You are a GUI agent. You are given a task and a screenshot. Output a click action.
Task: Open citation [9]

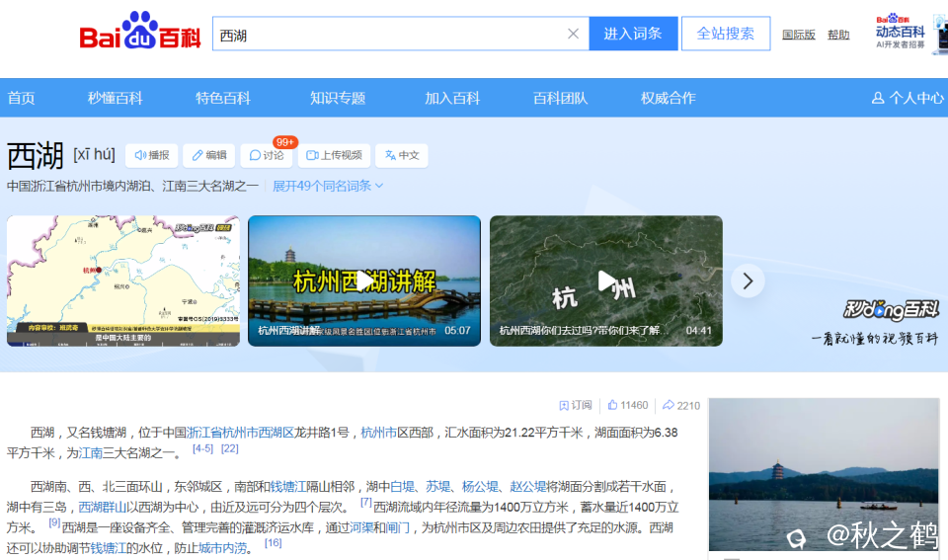54,522
